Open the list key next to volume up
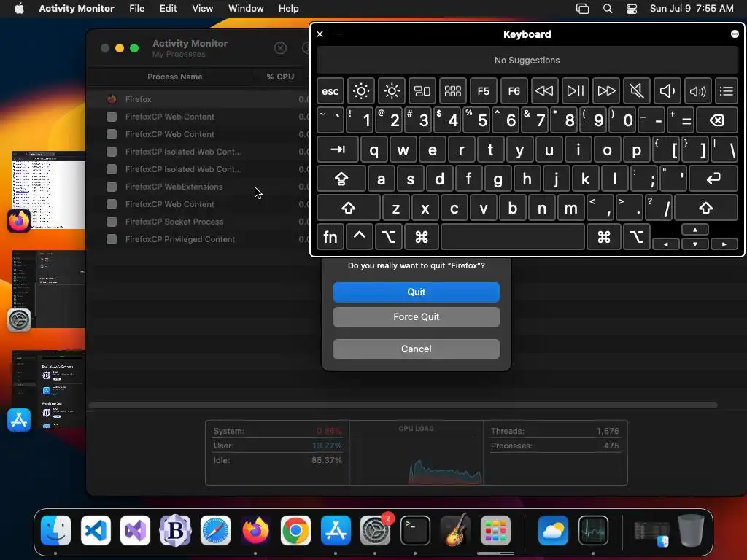The width and height of the screenshot is (747, 560). click(727, 91)
